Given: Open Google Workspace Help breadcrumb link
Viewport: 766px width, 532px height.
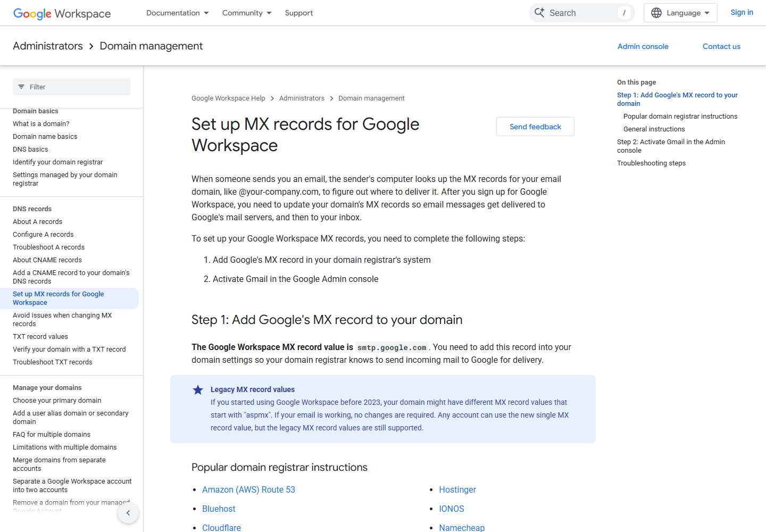Looking at the screenshot, I should point(228,98).
